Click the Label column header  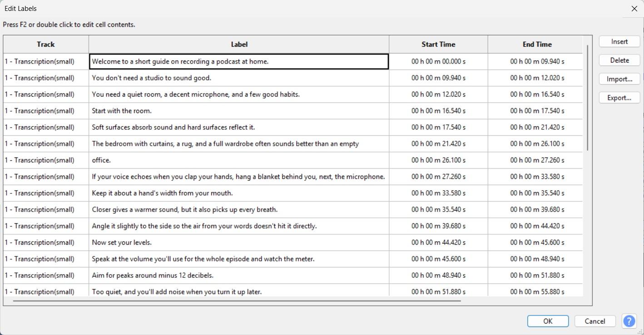[x=239, y=44]
